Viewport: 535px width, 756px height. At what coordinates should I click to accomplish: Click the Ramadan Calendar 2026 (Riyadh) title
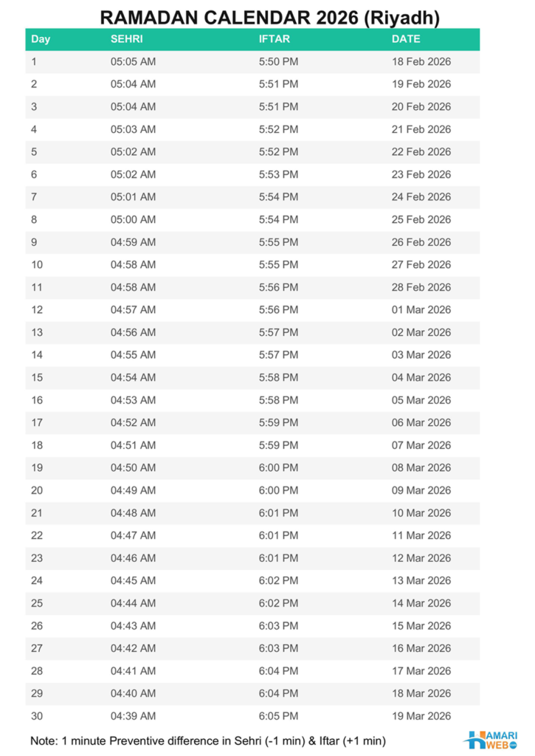270,18
